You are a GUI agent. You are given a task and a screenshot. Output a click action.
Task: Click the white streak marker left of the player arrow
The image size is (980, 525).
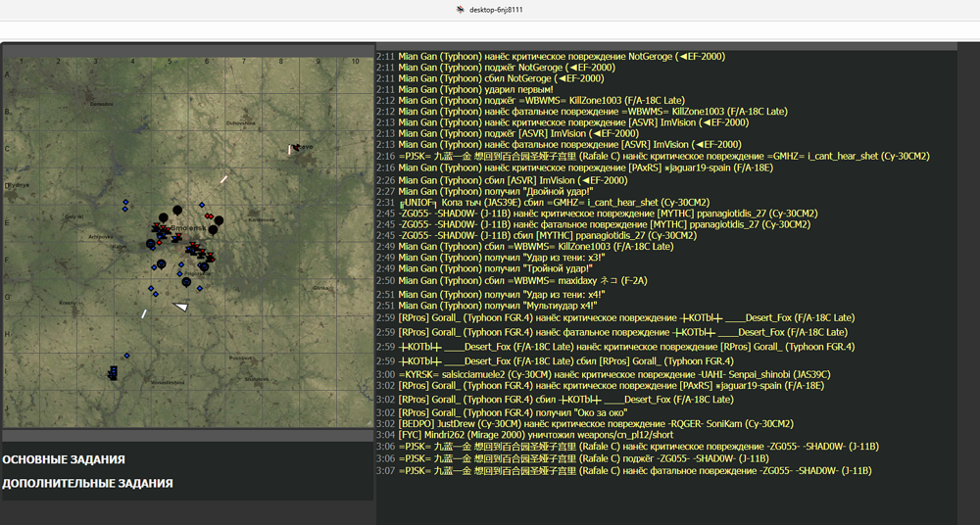click(144, 313)
